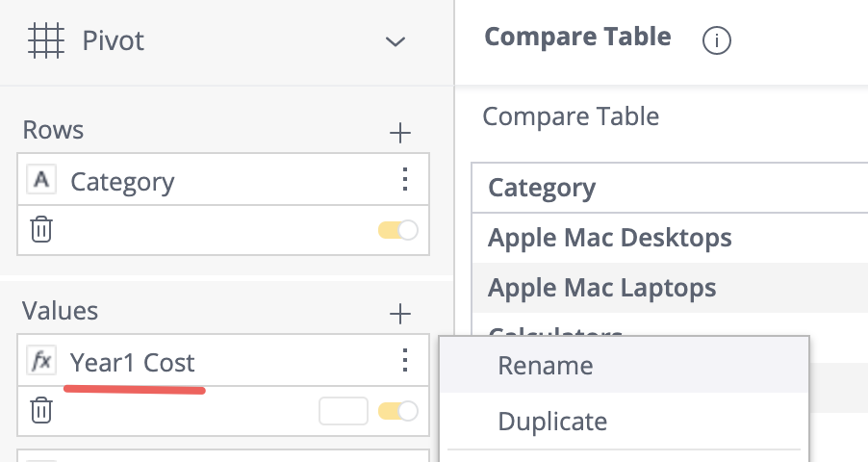The image size is (868, 462).
Task: Add a new value with plus icon
Action: 399,314
